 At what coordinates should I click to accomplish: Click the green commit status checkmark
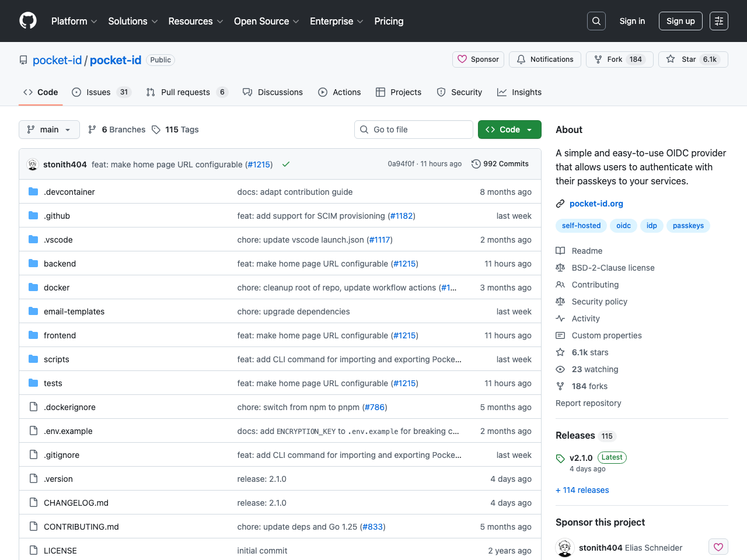coord(286,164)
